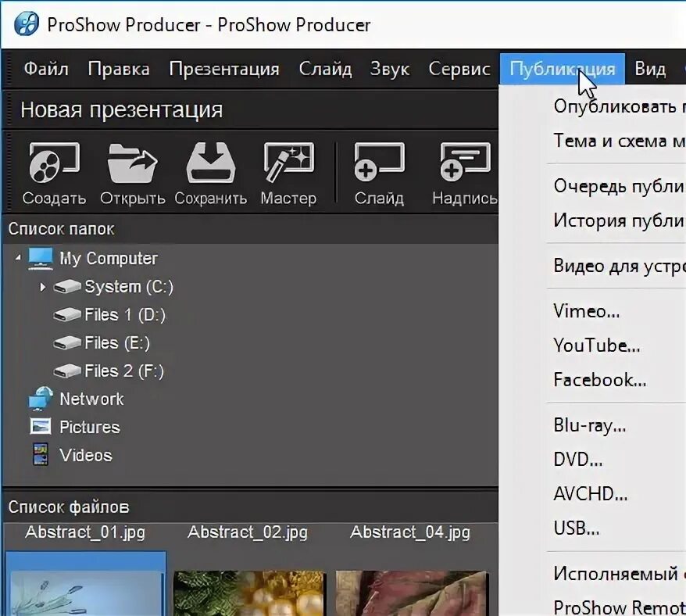Select the Abstract_02.jpg thumbnail
This screenshot has width=686, height=616.
249,593
